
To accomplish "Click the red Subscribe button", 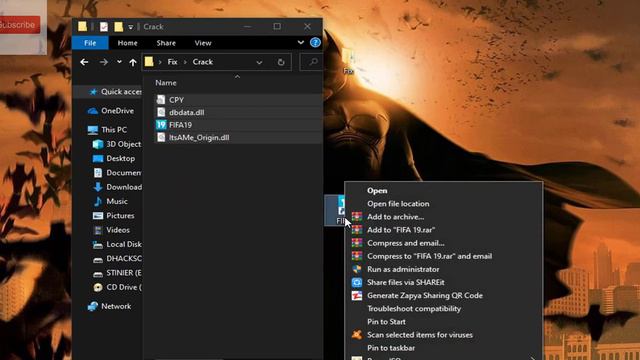I will pyautogui.click(x=19, y=25).
